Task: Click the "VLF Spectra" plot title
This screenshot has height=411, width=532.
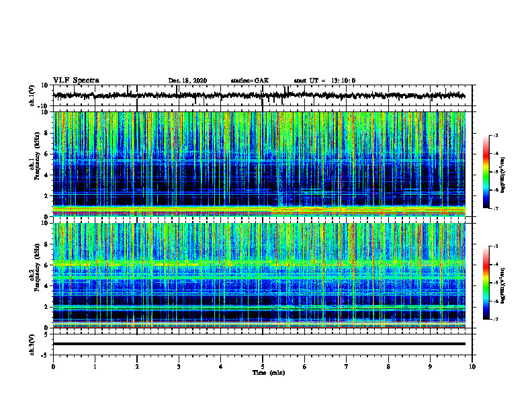Action: (76, 81)
